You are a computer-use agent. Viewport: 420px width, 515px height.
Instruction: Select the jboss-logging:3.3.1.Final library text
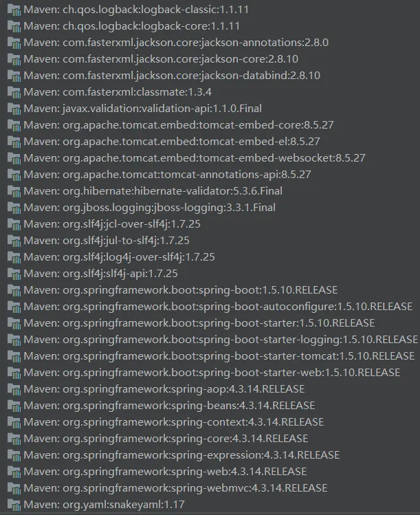[x=150, y=208]
